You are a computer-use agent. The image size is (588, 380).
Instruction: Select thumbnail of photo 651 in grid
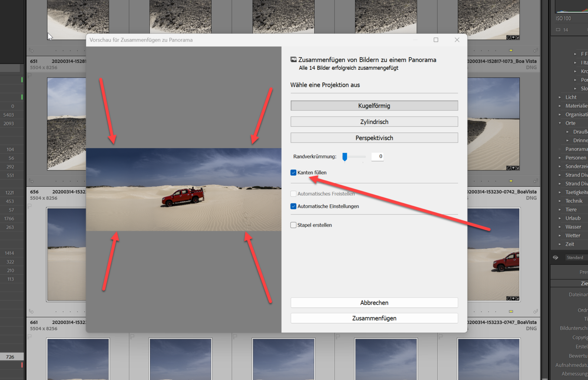pyautogui.click(x=67, y=124)
